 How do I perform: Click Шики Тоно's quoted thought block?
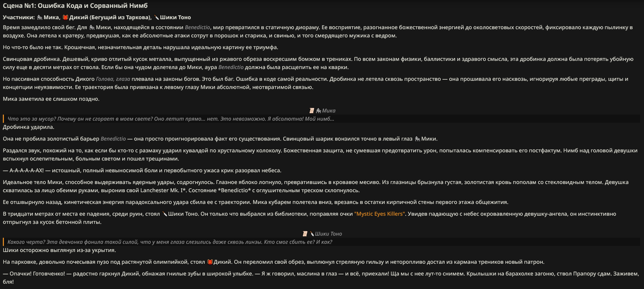point(170,242)
